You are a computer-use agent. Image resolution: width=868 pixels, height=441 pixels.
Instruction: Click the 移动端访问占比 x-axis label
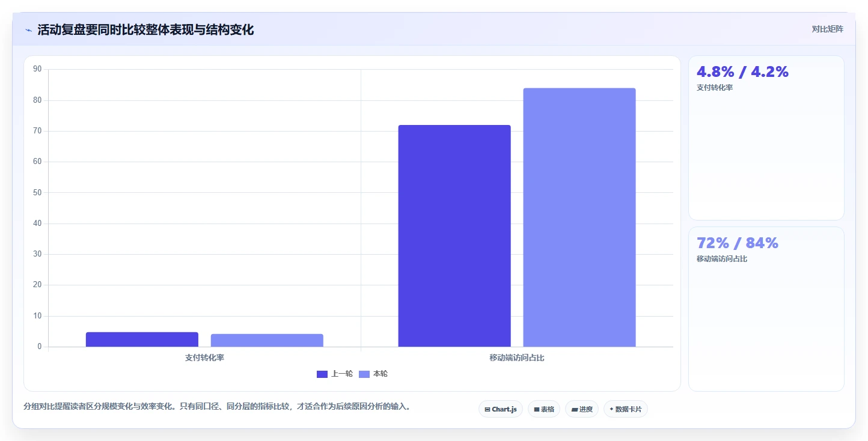pyautogui.click(x=517, y=357)
